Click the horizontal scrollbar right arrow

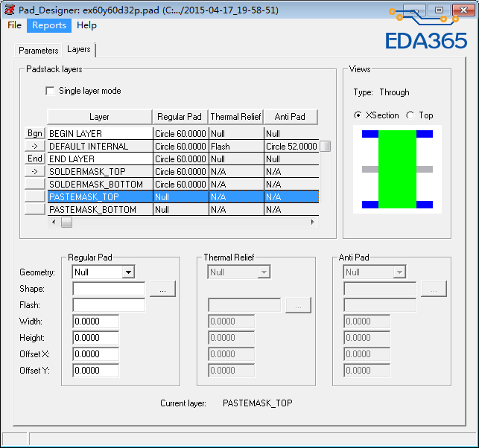[312, 223]
